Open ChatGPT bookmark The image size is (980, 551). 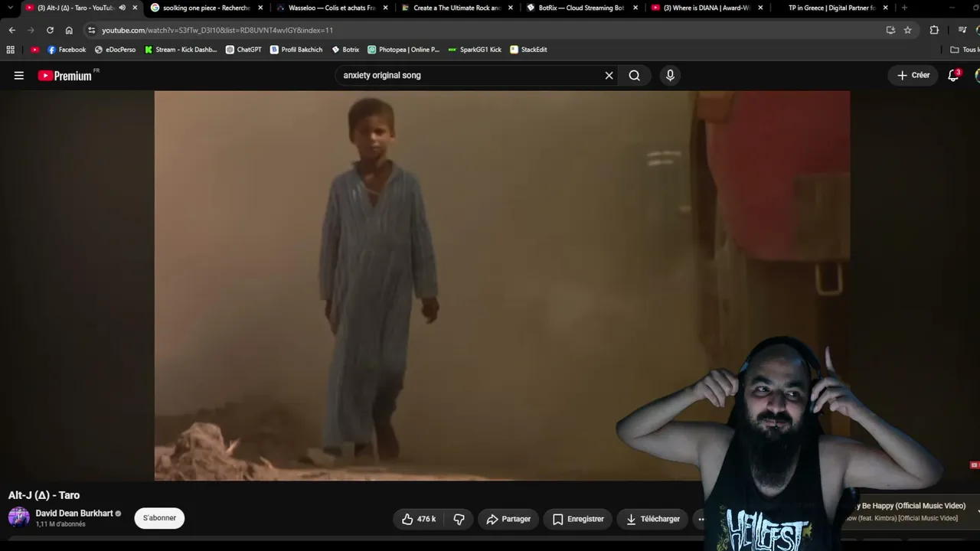tap(243, 50)
